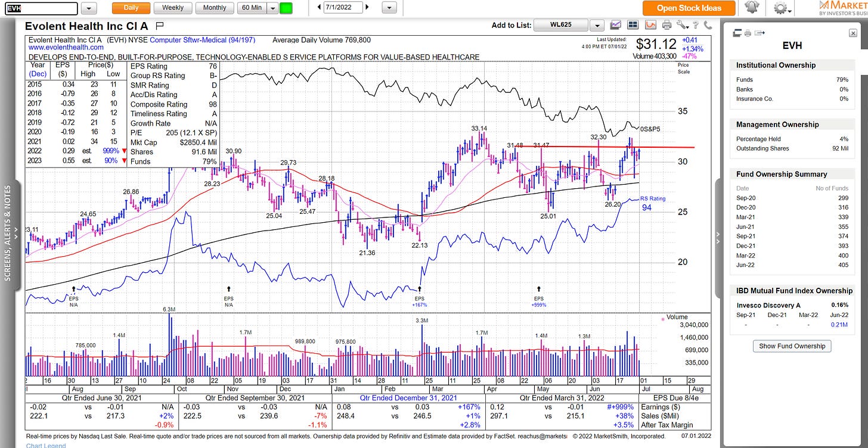Click the Qtr Ended December 31, 2021 header
The image size is (868, 448).
(407, 397)
